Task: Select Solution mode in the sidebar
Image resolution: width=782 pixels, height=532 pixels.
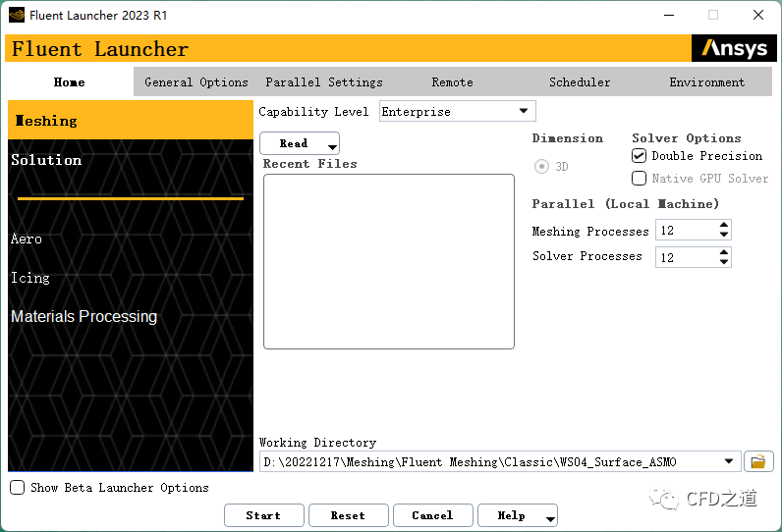Action: tap(46, 160)
